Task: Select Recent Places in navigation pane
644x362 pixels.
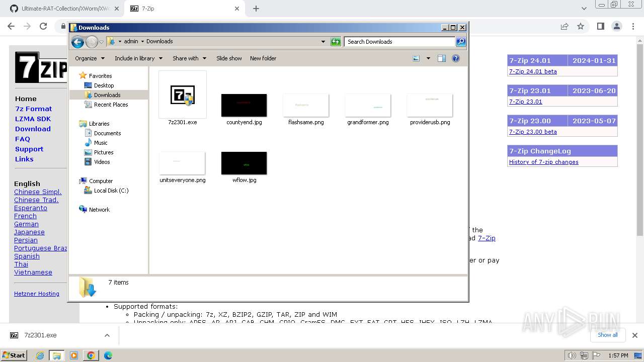Action: (x=111, y=105)
